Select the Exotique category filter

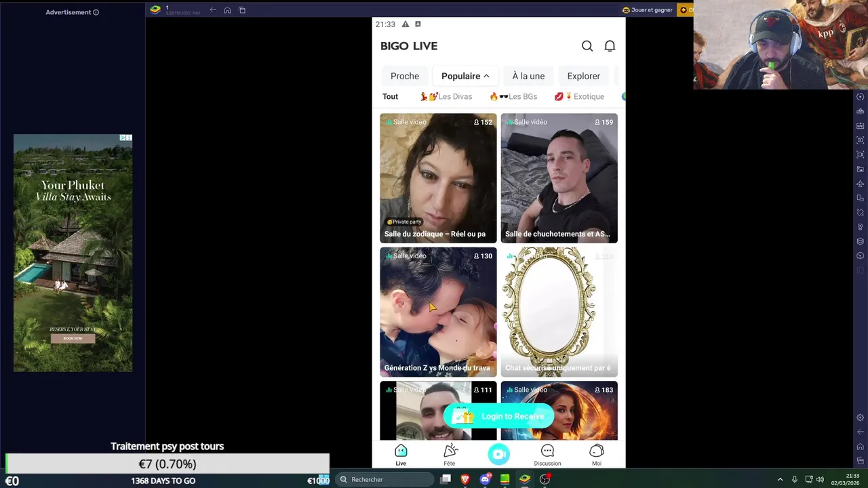pos(579,96)
